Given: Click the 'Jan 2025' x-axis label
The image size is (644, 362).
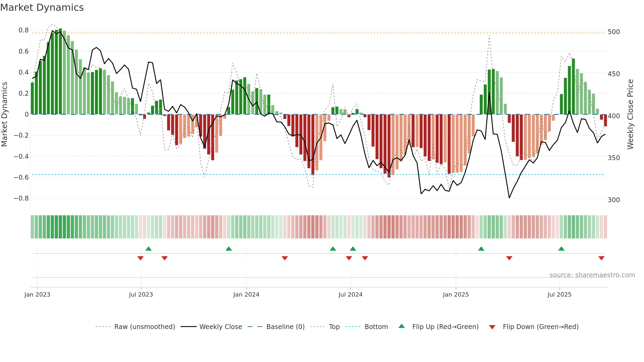Looking at the screenshot, I should pos(456,294).
